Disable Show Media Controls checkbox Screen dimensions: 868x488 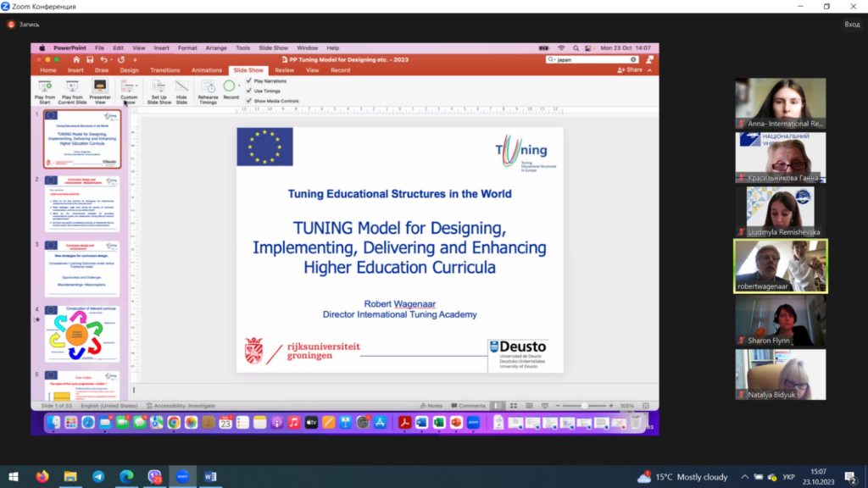tap(248, 101)
